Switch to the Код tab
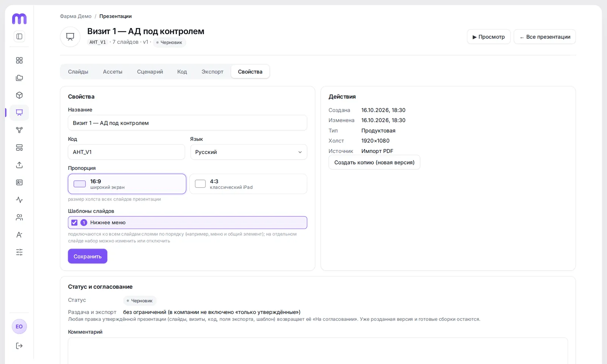This screenshot has width=607, height=364. click(x=182, y=72)
